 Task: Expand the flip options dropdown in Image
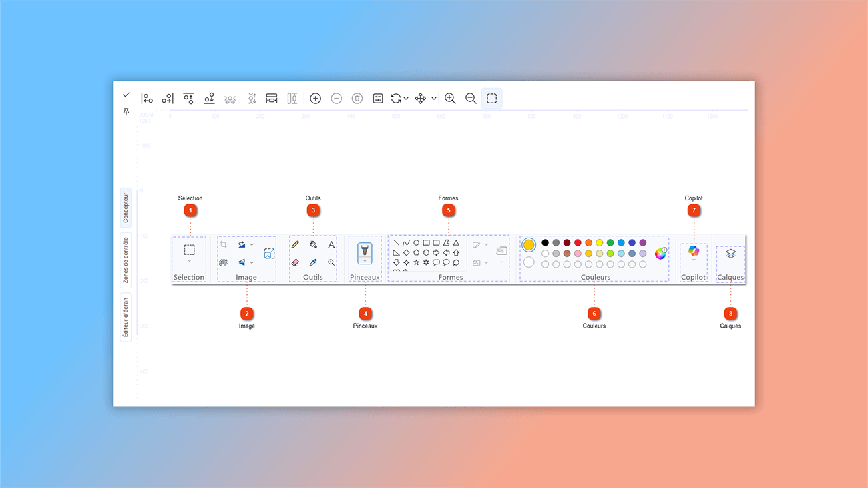point(252,262)
